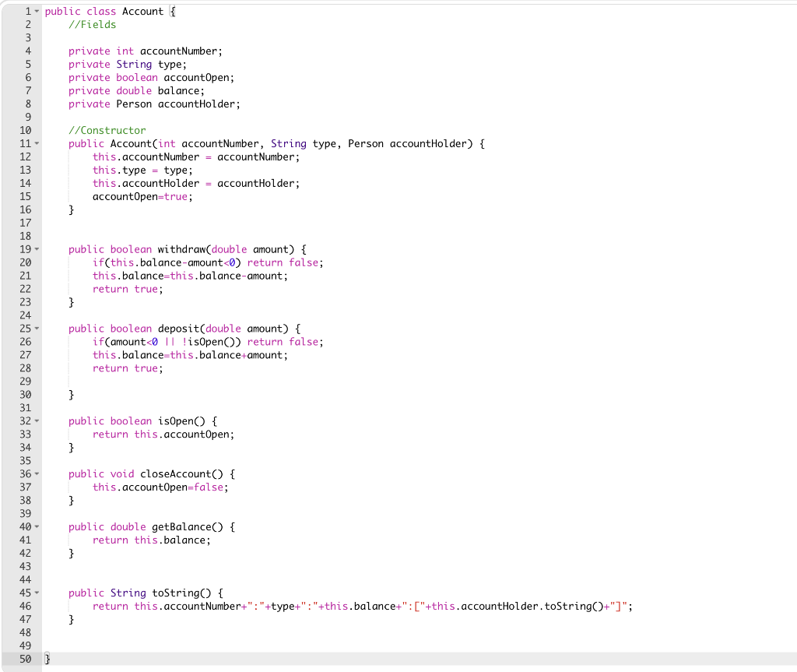Click line number 50 in the gutter

(x=26, y=659)
